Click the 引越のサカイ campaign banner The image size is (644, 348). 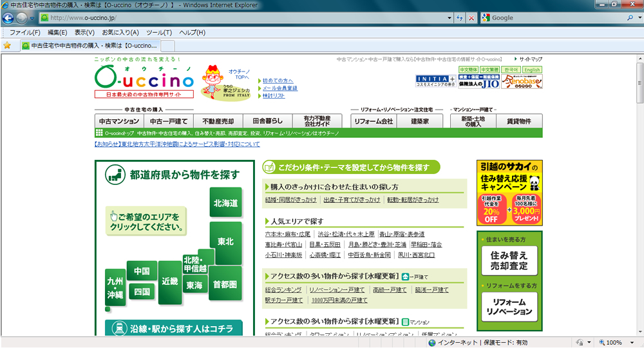pyautogui.click(x=509, y=193)
